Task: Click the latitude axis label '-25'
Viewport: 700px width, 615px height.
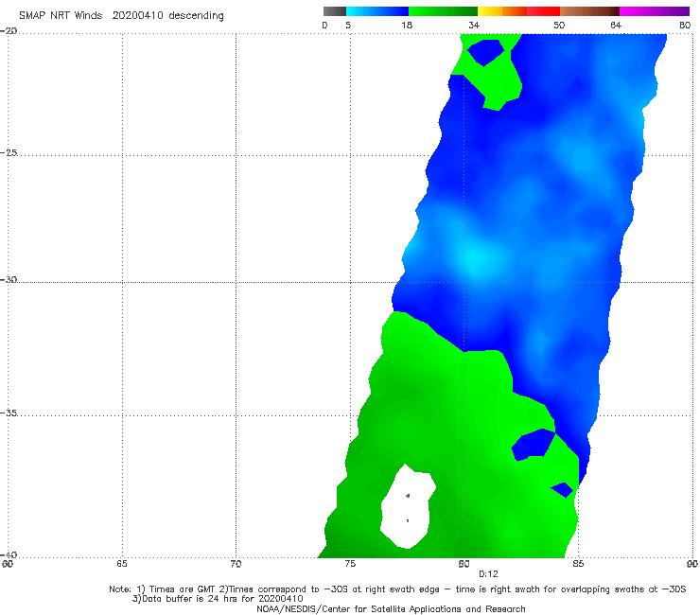Action: (x=9, y=152)
